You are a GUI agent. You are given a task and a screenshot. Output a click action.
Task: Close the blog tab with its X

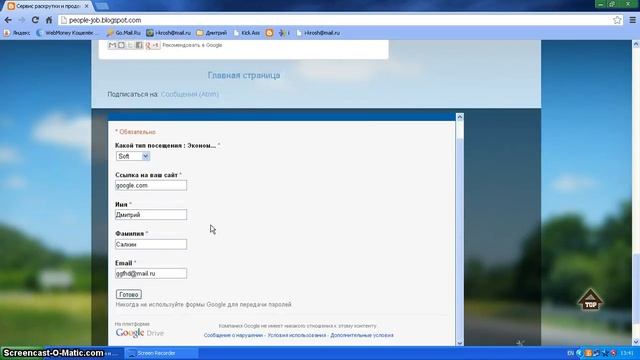87,6
